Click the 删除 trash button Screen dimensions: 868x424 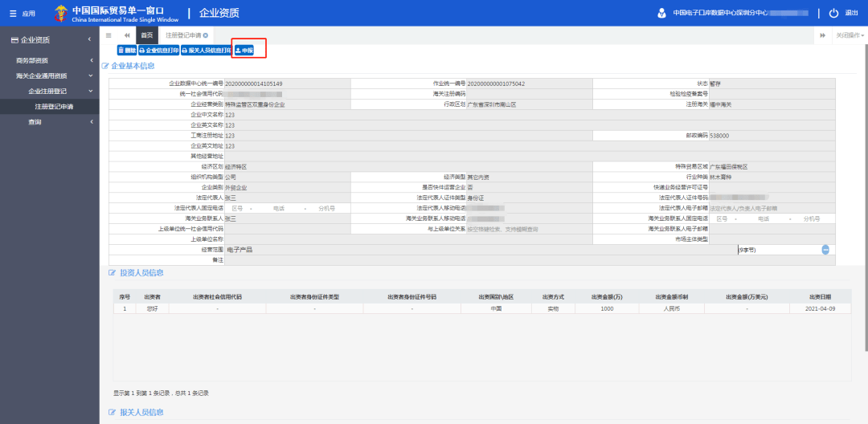pyautogui.click(x=127, y=51)
